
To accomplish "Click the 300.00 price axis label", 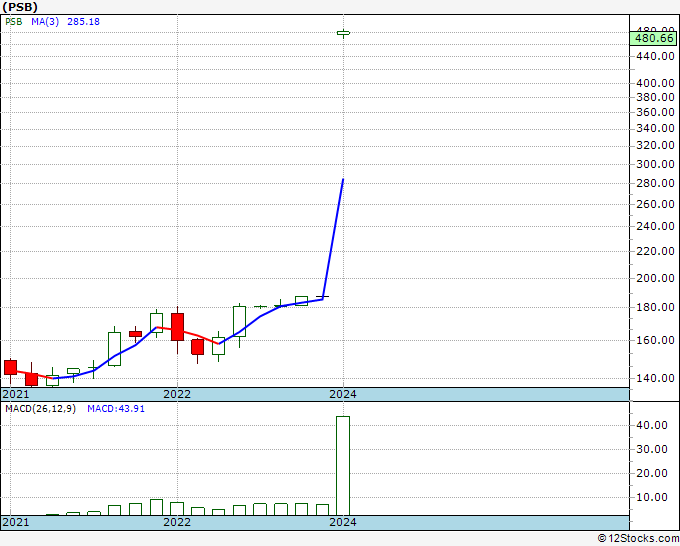I will point(655,164).
